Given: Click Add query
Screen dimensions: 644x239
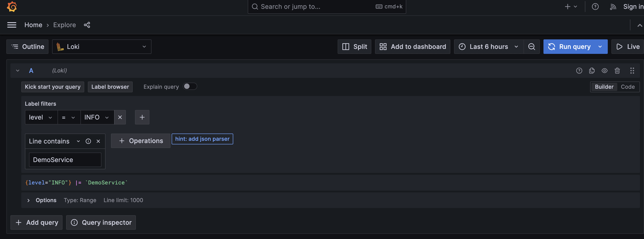Looking at the screenshot, I should [x=36, y=222].
